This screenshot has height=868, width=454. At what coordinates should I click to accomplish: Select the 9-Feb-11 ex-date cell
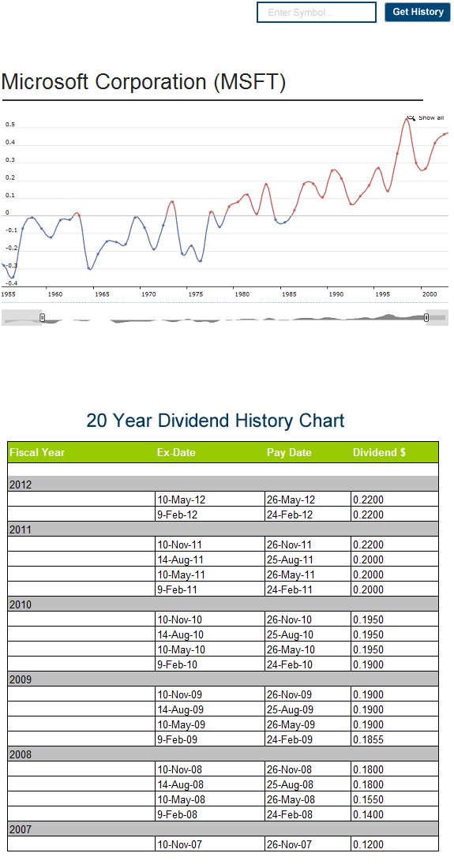[x=210, y=589]
